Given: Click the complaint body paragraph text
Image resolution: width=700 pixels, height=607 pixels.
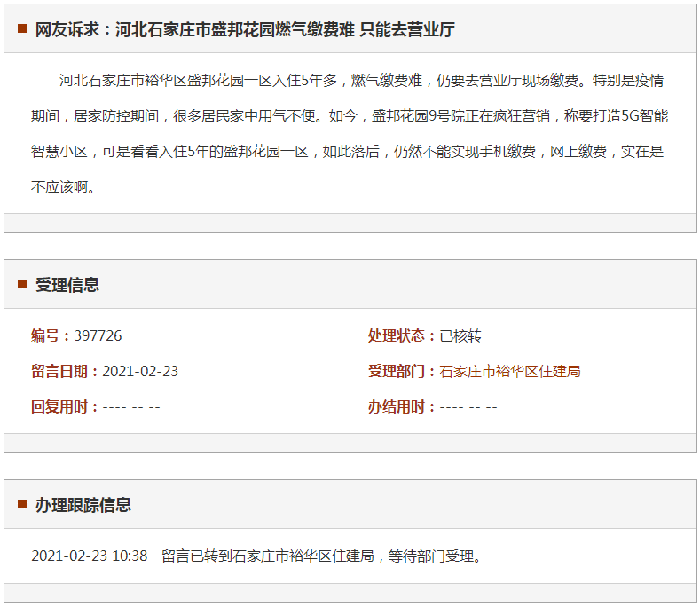Looking at the screenshot, I should pyautogui.click(x=350, y=133).
